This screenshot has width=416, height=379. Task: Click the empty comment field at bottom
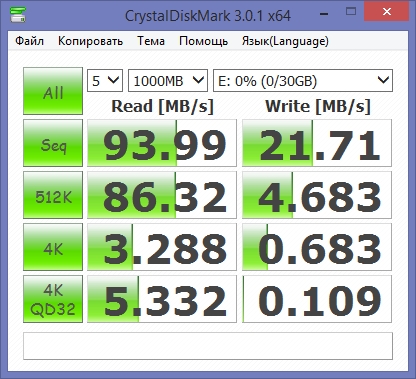(x=208, y=346)
